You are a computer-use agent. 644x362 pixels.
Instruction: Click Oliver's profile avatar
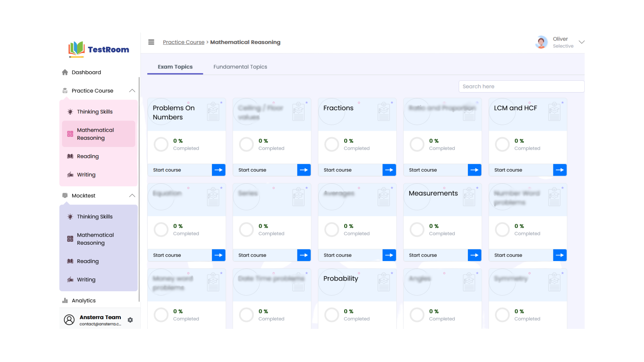pyautogui.click(x=541, y=42)
